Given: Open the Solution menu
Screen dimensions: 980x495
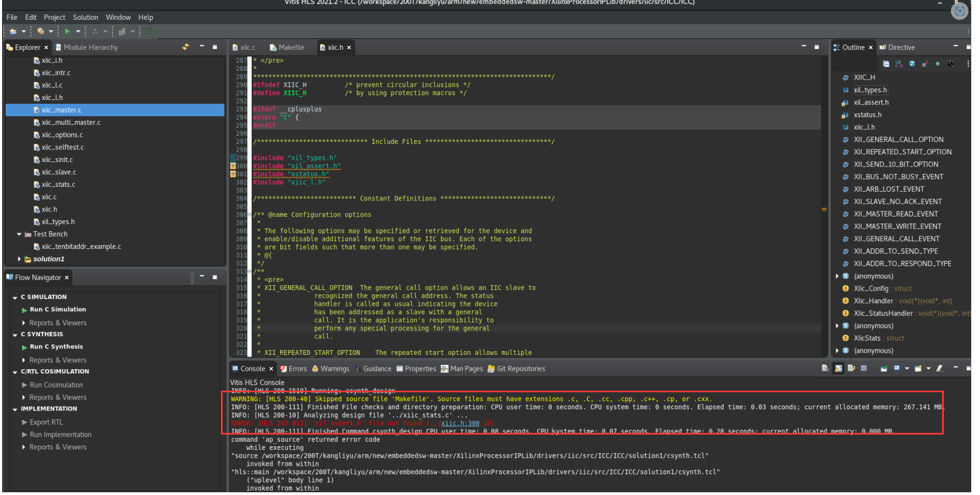Looking at the screenshot, I should [x=85, y=17].
